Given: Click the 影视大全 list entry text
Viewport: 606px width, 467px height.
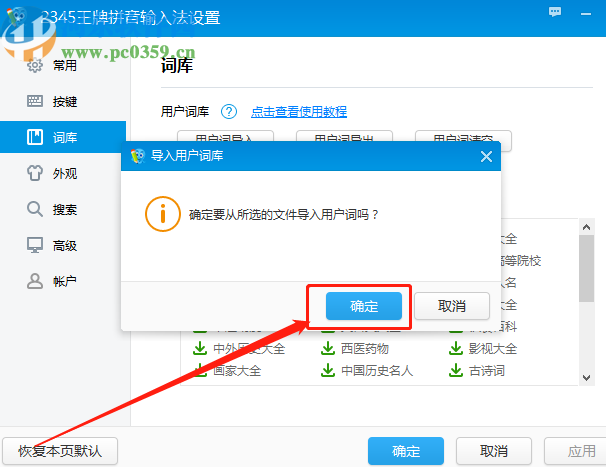Looking at the screenshot, I should [x=493, y=349].
